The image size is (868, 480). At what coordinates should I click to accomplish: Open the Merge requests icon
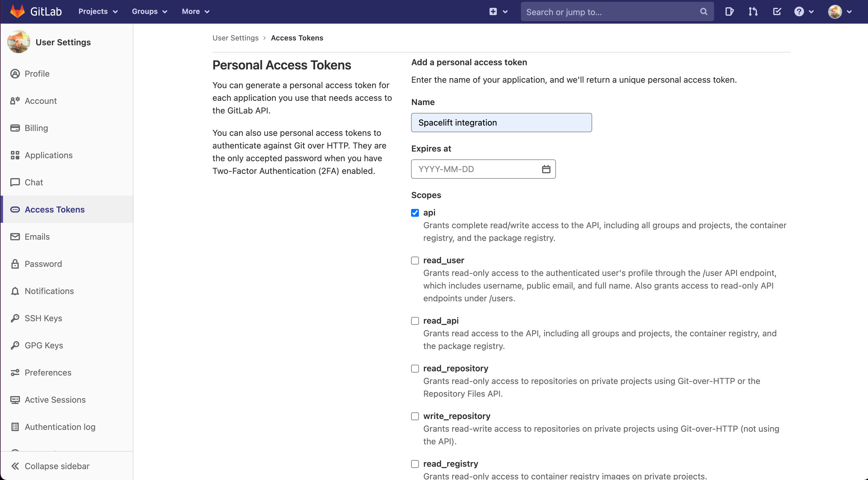(753, 11)
